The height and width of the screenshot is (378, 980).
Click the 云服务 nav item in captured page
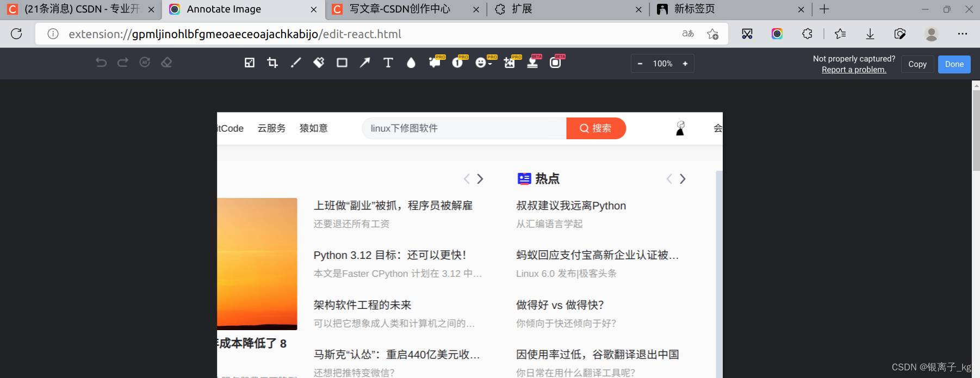[x=271, y=128]
